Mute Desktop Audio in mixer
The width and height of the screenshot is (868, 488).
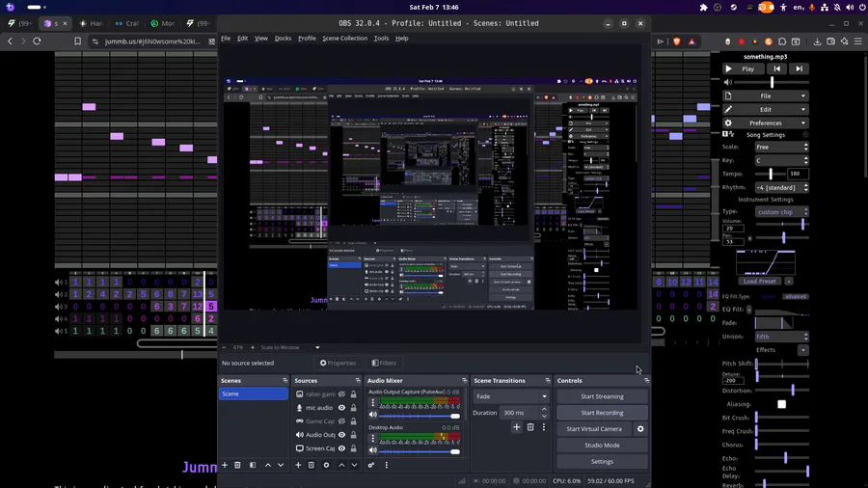coord(372,451)
